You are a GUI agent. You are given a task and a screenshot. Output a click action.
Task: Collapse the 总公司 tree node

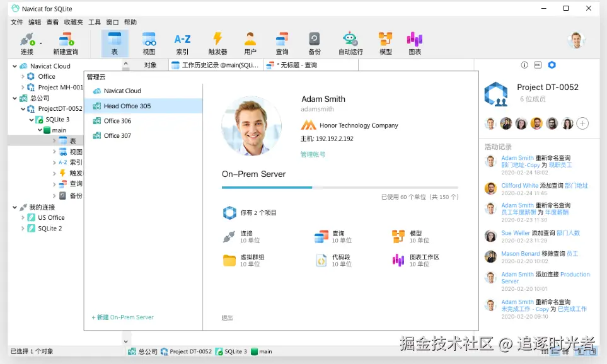[14, 98]
